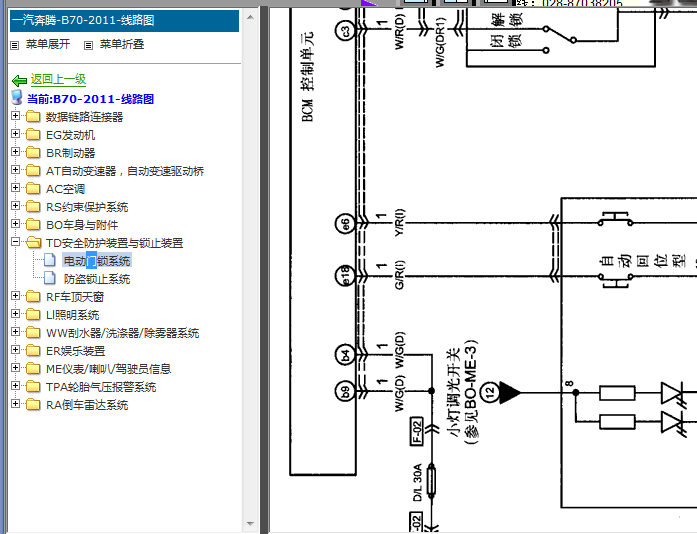Expand the ME仪表/喇叭/驾驶员信息 node
The width and height of the screenshot is (697, 534).
pyautogui.click(x=16, y=368)
